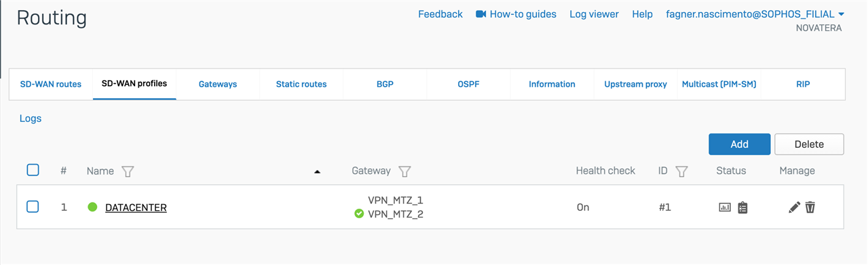Open the Gateway column filter funnel
868x265 pixels.
pyautogui.click(x=404, y=171)
